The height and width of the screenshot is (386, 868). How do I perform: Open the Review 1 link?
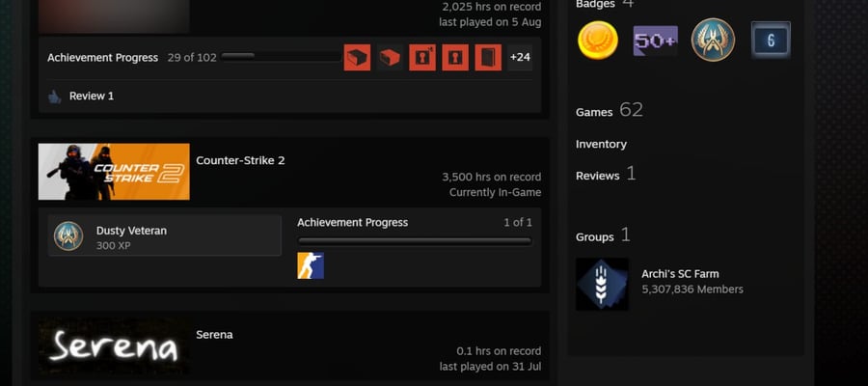(x=92, y=96)
